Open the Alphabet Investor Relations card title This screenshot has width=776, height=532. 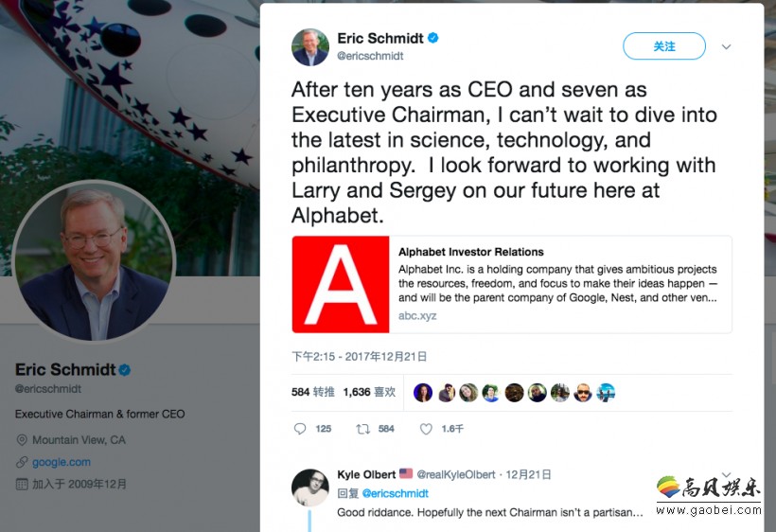pyautogui.click(x=470, y=252)
